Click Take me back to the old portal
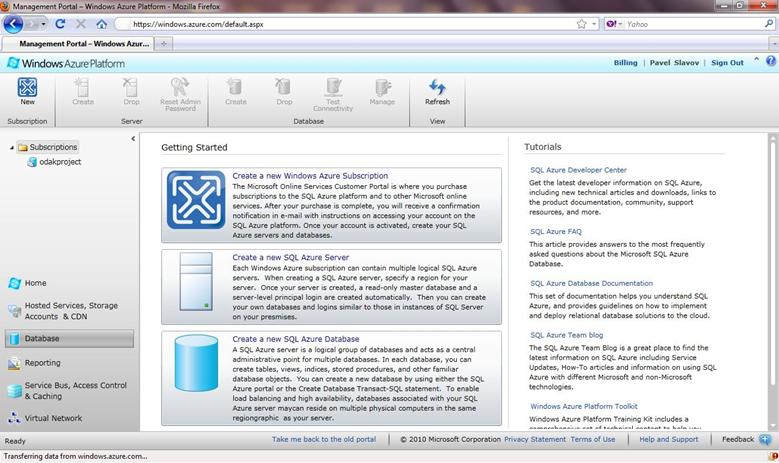Image resolution: width=779 pixels, height=463 pixels. click(x=324, y=440)
